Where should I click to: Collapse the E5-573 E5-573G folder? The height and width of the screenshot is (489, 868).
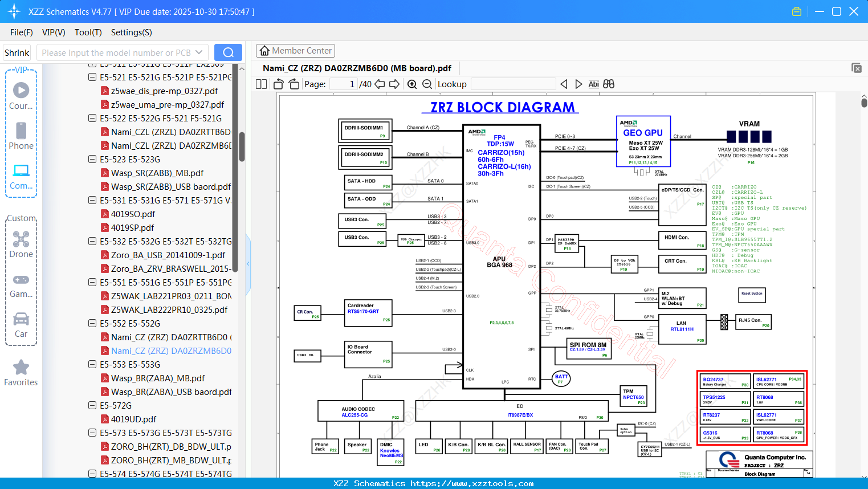click(92, 433)
